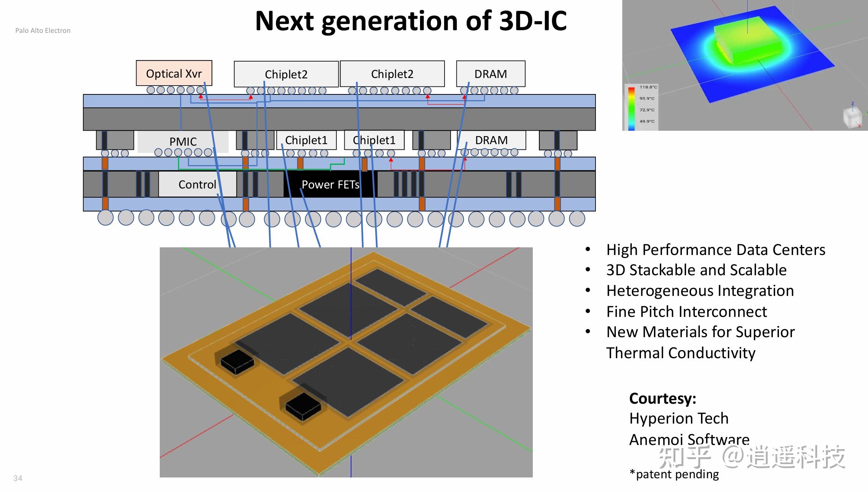Click the '*patent pending' footnote
The height and width of the screenshot is (492, 868).
point(674,474)
